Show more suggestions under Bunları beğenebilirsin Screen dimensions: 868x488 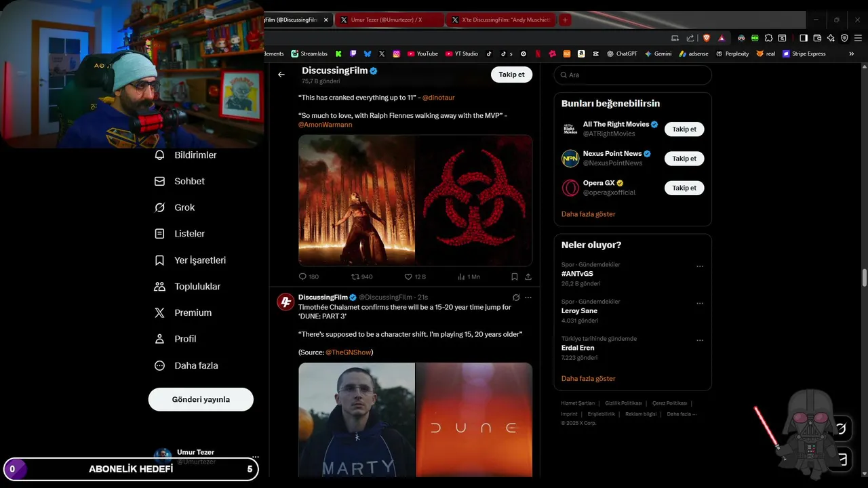click(x=588, y=214)
